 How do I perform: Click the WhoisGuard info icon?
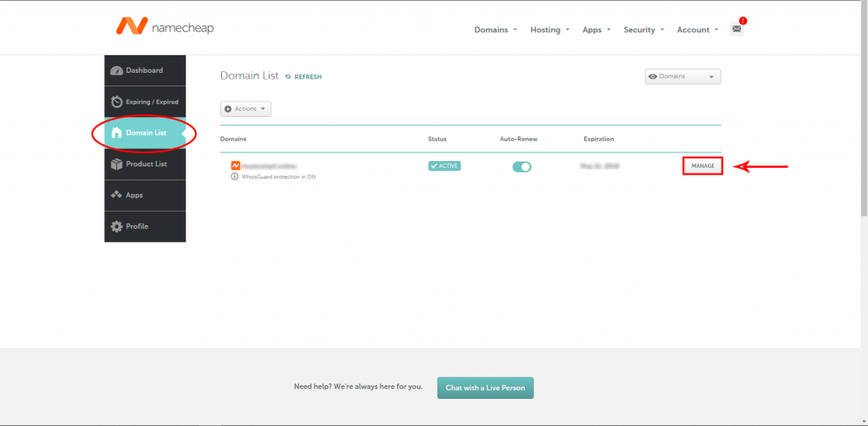(235, 176)
